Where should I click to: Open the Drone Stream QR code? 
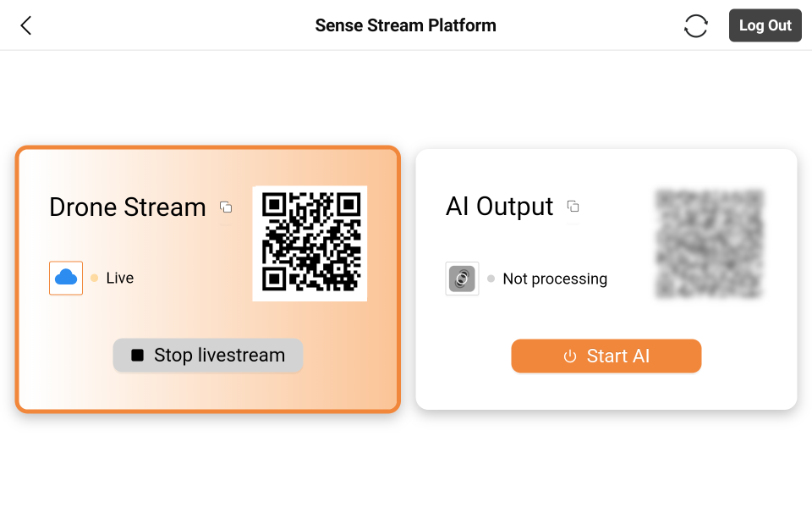click(310, 243)
